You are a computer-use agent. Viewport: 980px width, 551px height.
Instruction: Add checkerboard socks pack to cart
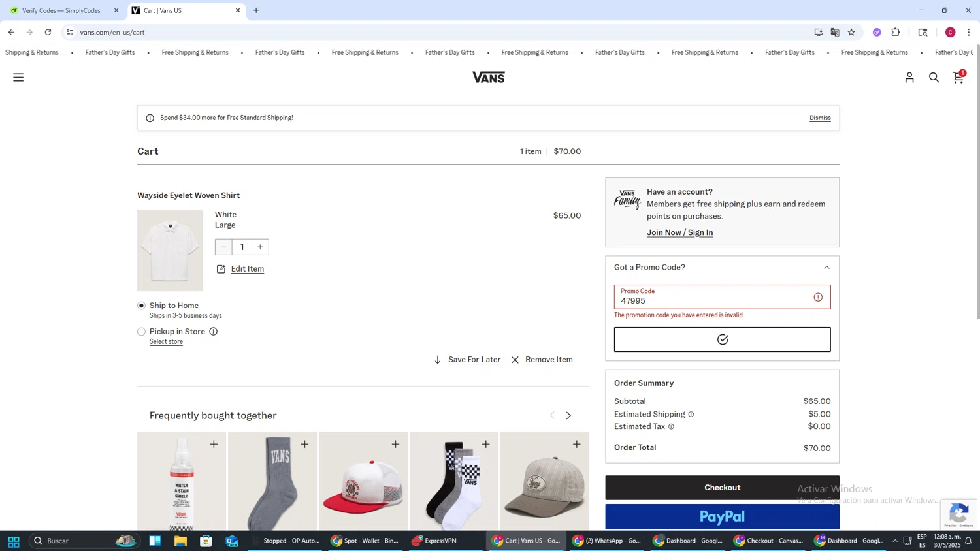(x=485, y=444)
